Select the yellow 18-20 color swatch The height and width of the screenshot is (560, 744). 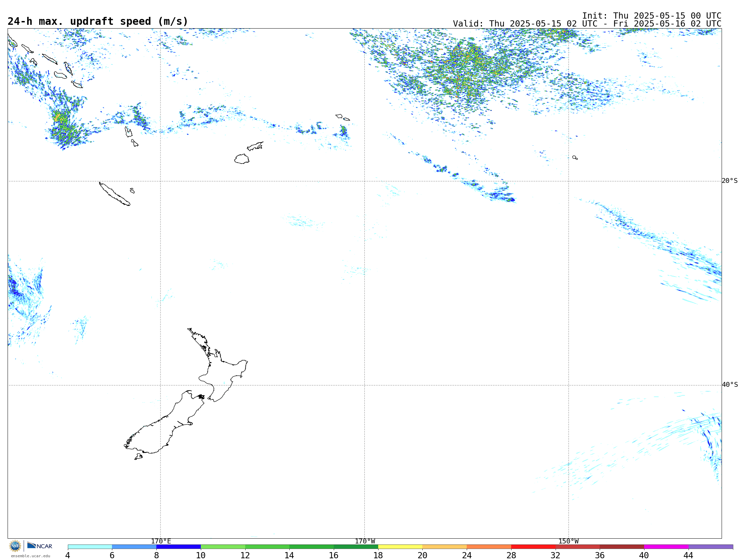[400, 547]
